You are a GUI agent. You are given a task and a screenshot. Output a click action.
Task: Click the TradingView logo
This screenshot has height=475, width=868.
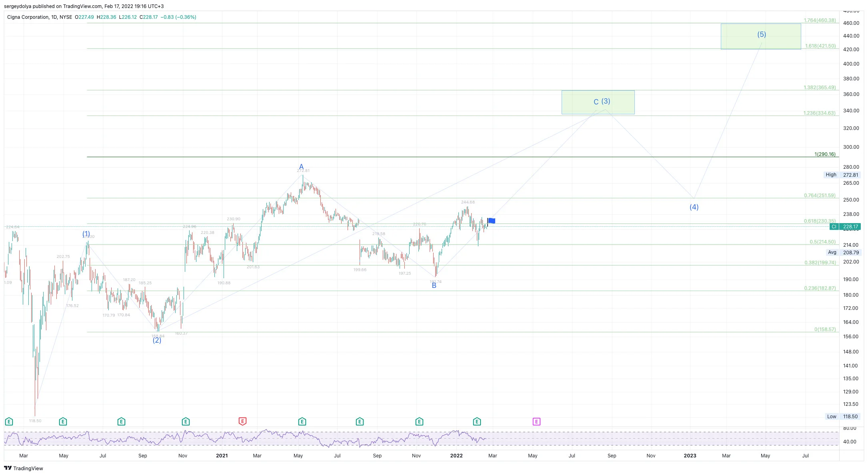pyautogui.click(x=24, y=468)
